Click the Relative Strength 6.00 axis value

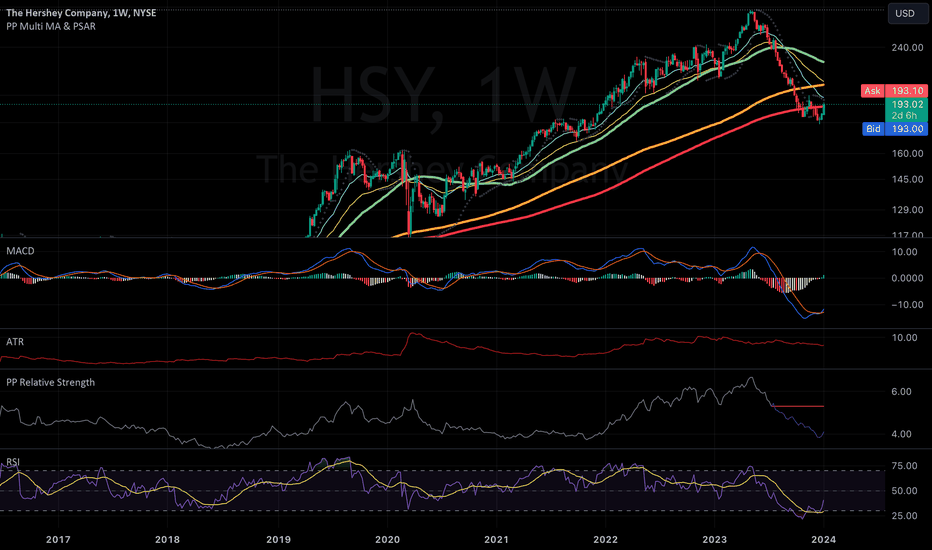pos(902,392)
